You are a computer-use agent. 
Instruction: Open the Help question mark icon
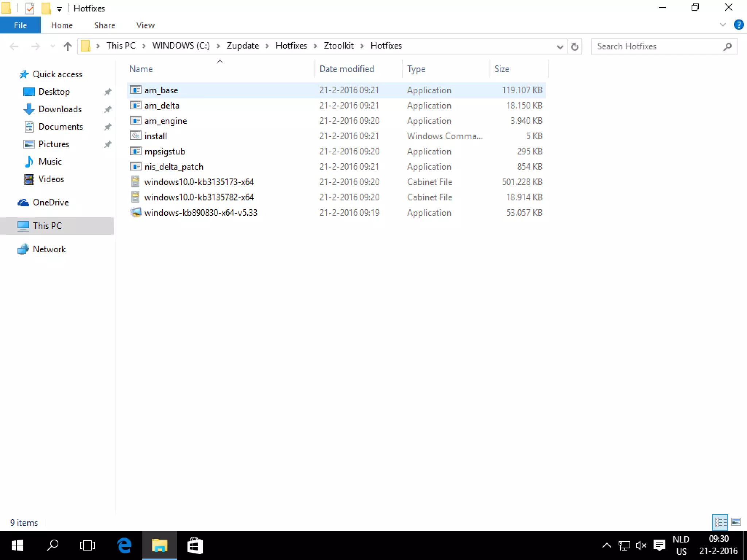click(x=738, y=25)
